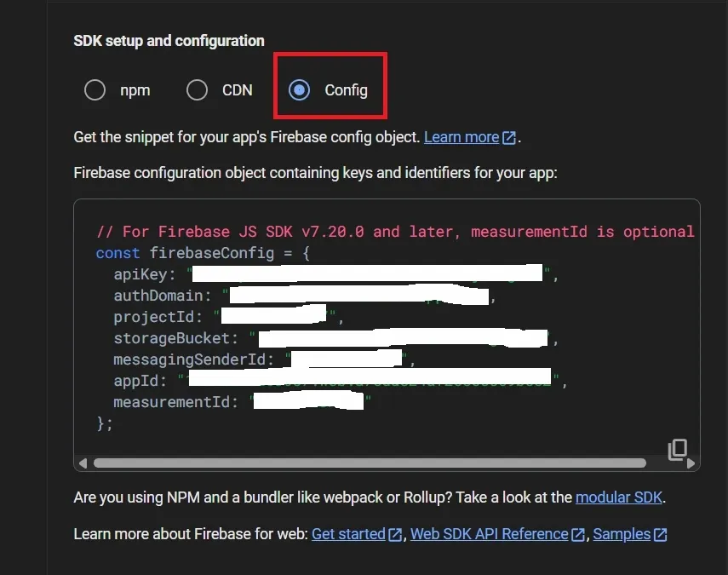Open the Web SDK API Reference link
Image resolution: width=728 pixels, height=575 pixels.
click(497, 534)
